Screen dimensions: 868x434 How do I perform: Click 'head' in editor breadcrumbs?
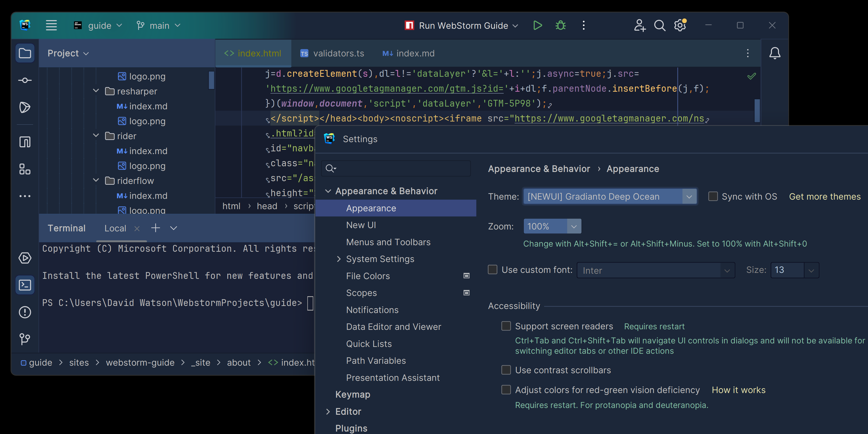tap(267, 206)
